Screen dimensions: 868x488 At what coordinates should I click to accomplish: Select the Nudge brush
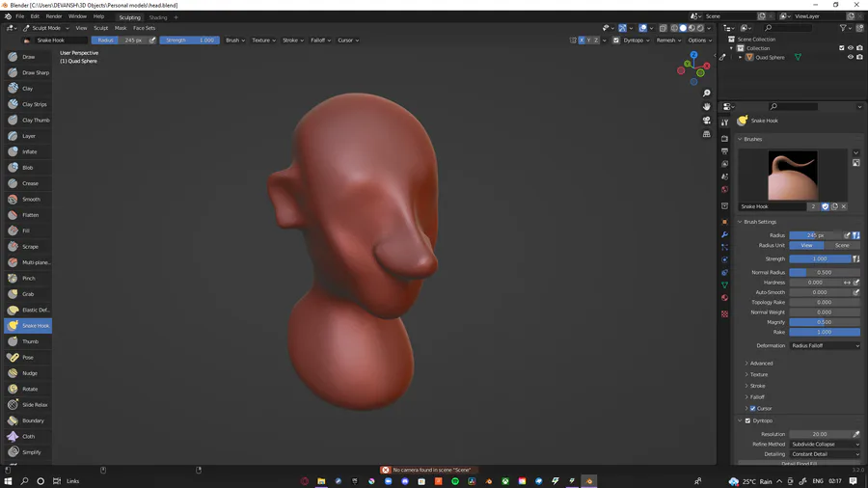click(x=28, y=373)
